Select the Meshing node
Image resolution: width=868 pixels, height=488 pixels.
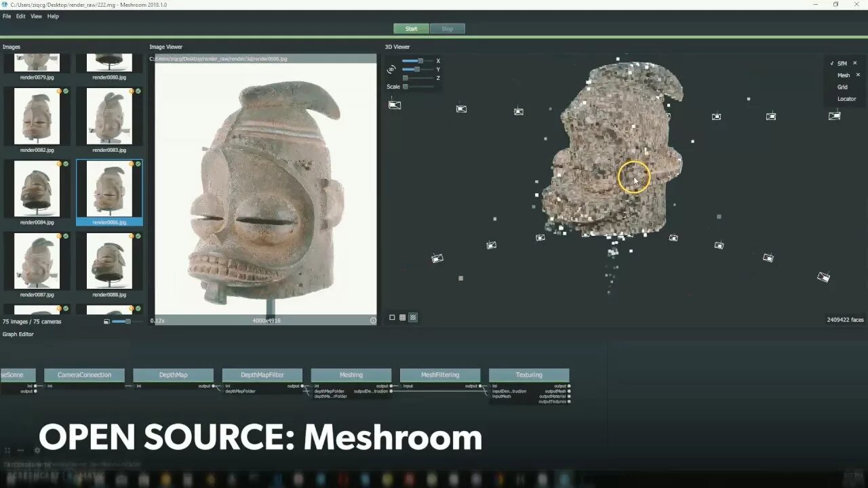(351, 375)
